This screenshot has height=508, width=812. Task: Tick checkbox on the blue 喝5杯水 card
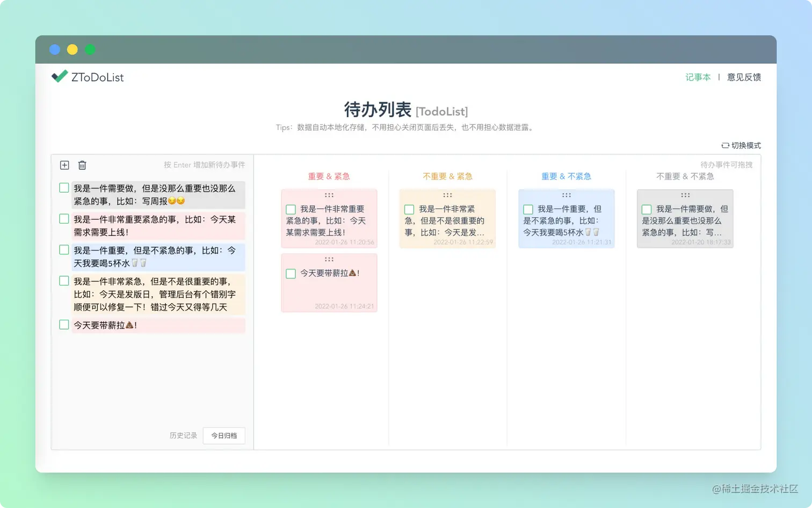point(528,209)
